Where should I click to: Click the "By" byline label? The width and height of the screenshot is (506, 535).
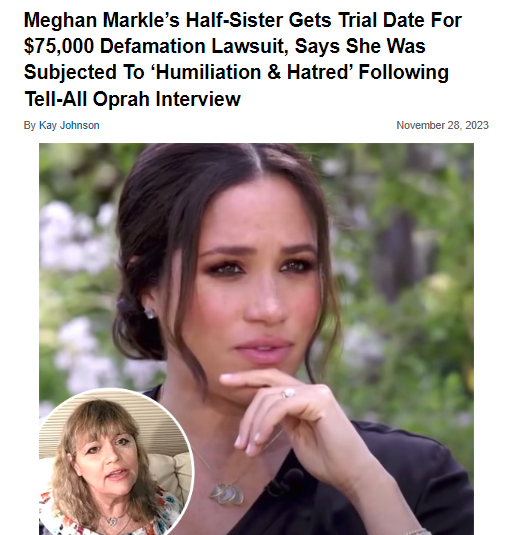click(30, 126)
